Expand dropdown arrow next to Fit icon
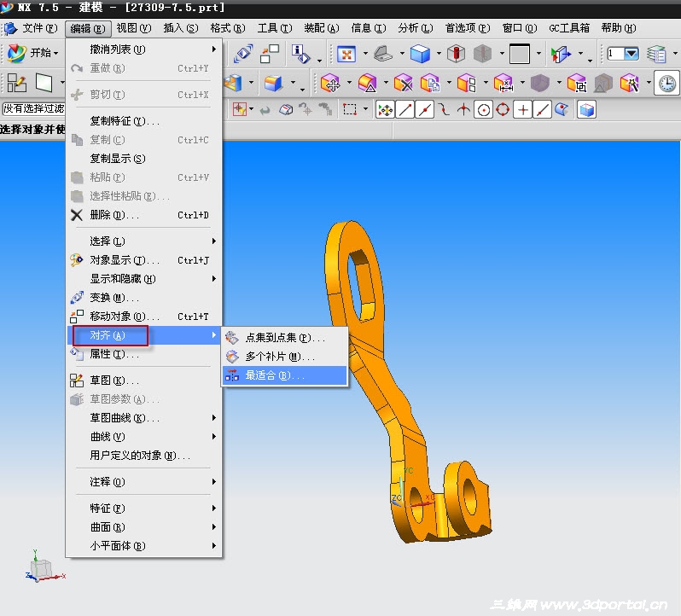The width and height of the screenshot is (681, 616). (x=365, y=54)
